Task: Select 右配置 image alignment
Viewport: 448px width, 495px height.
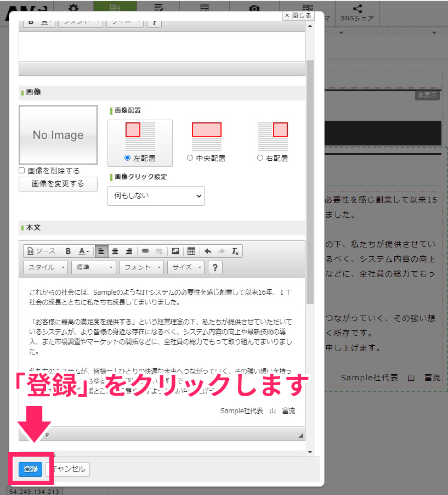Action: tap(260, 158)
